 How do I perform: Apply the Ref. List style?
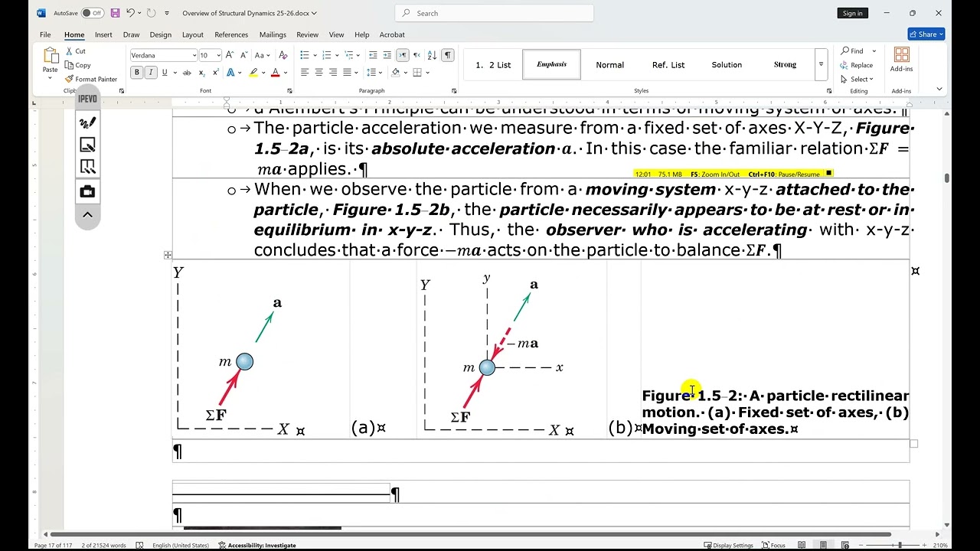coord(668,65)
